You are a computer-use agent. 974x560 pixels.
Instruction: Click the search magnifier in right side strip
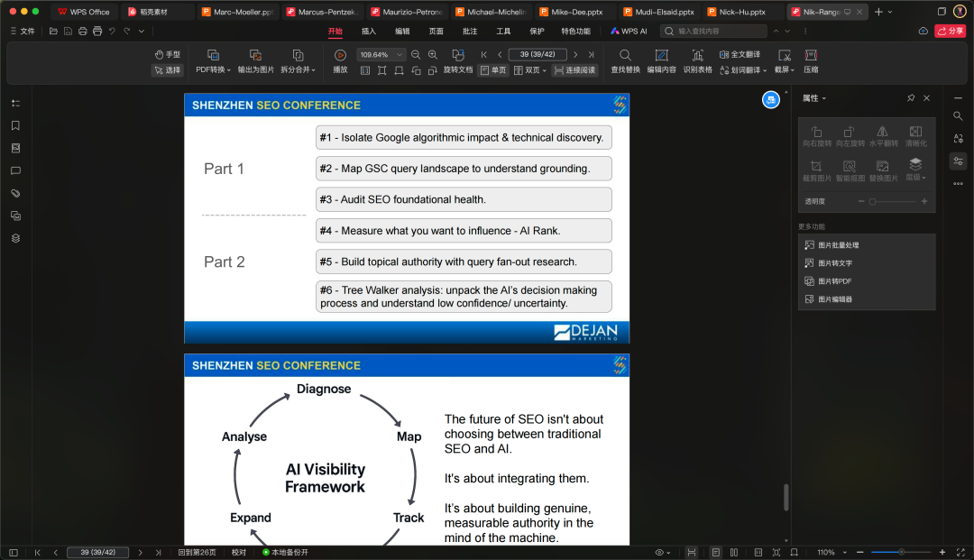coord(958,116)
